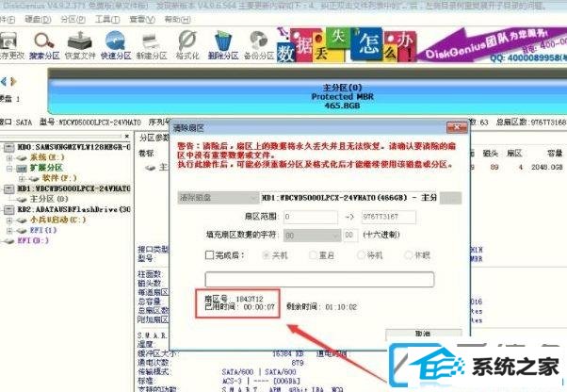
Task: Expand the 软件(F:) tree node
Action: tap(22, 178)
